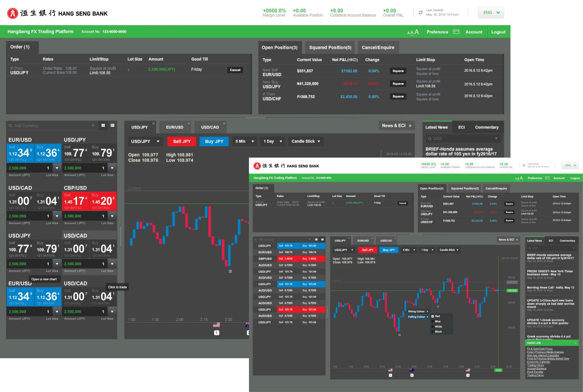The width and height of the screenshot is (583, 392).
Task: Switch to Squared Position(5) tab
Action: pyautogui.click(x=330, y=48)
